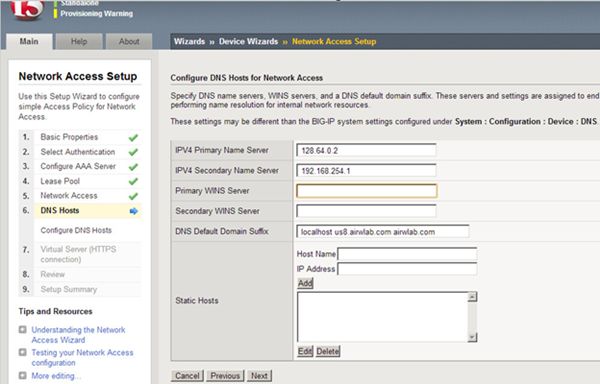Click the Secondary WINS Server field
Image resolution: width=600 pixels, height=384 pixels.
tap(366, 211)
